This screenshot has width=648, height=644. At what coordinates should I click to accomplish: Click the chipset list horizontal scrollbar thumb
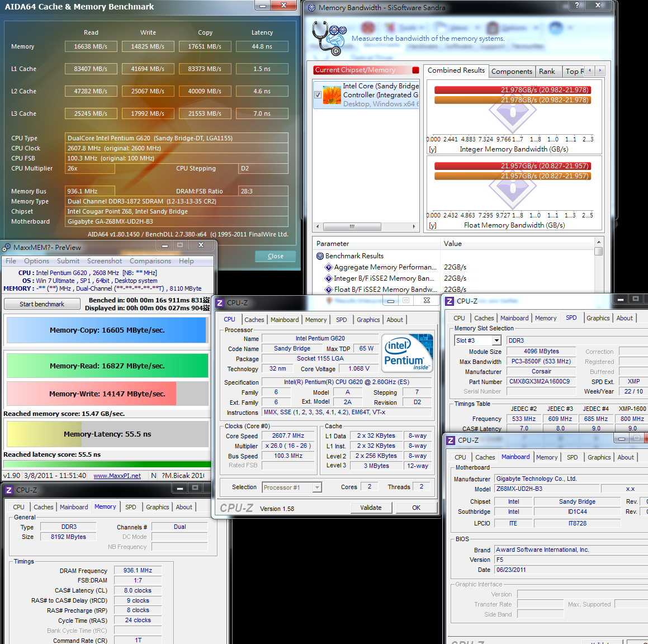pos(352,226)
